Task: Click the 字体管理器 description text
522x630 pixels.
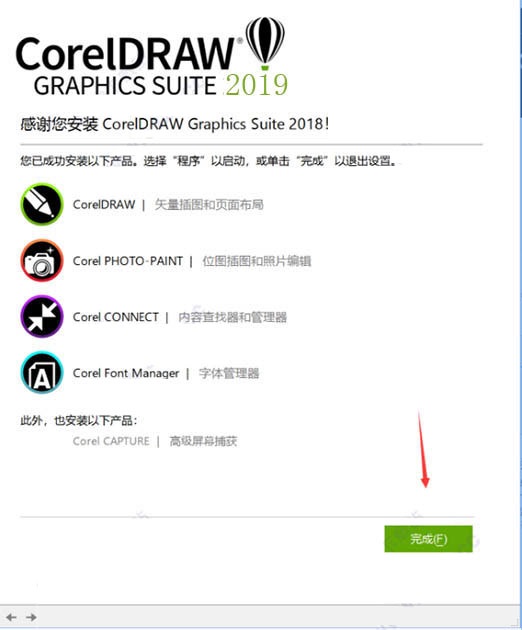Action: (229, 373)
